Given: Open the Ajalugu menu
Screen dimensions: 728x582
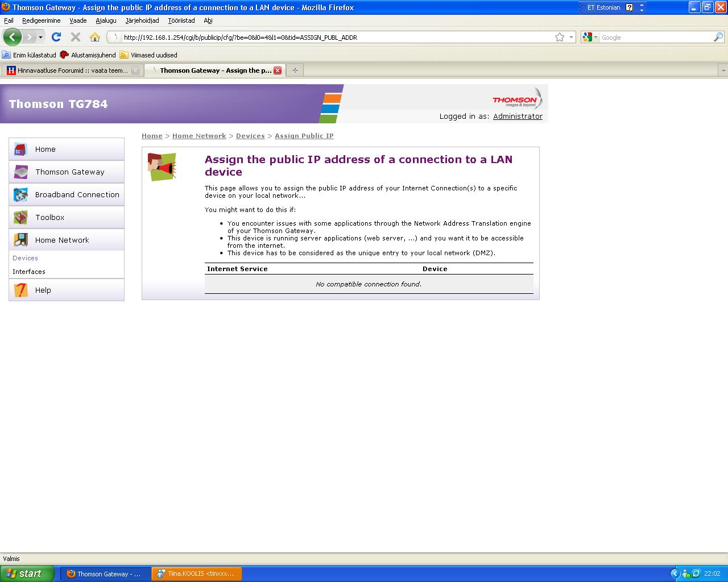Looking at the screenshot, I should coord(106,20).
